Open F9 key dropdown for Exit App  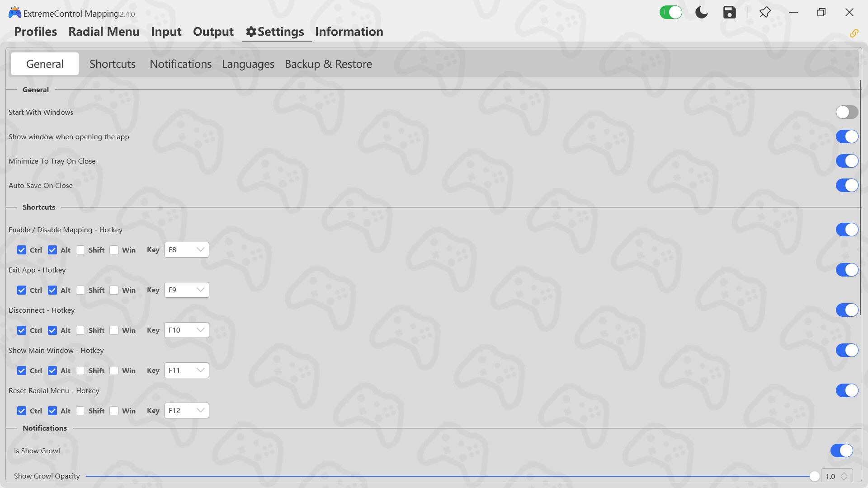coord(186,290)
